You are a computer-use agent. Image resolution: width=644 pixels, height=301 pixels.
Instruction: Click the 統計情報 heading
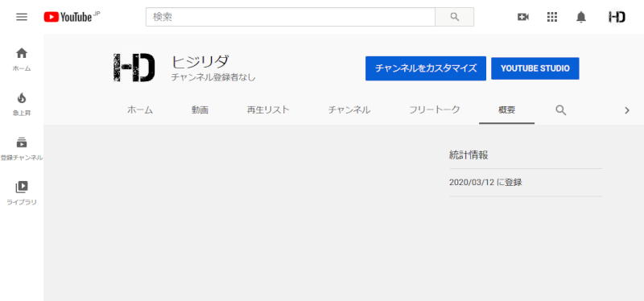tap(469, 155)
